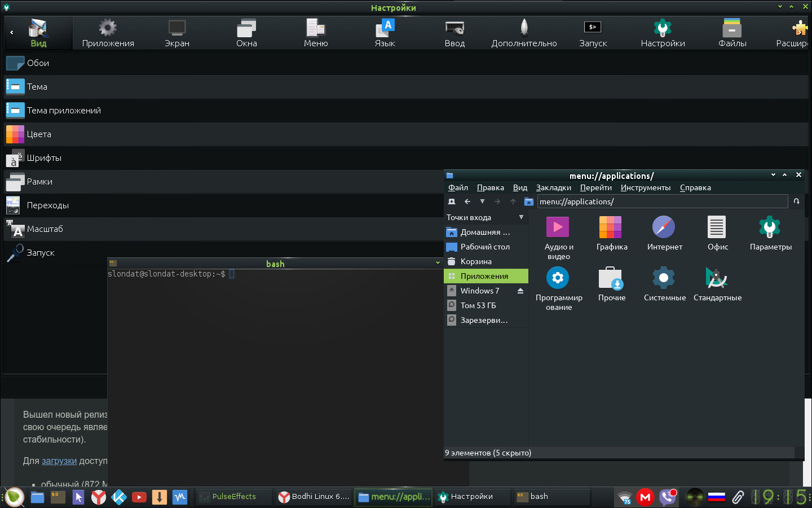Open Системные category
The image size is (812, 508).
pos(664,284)
